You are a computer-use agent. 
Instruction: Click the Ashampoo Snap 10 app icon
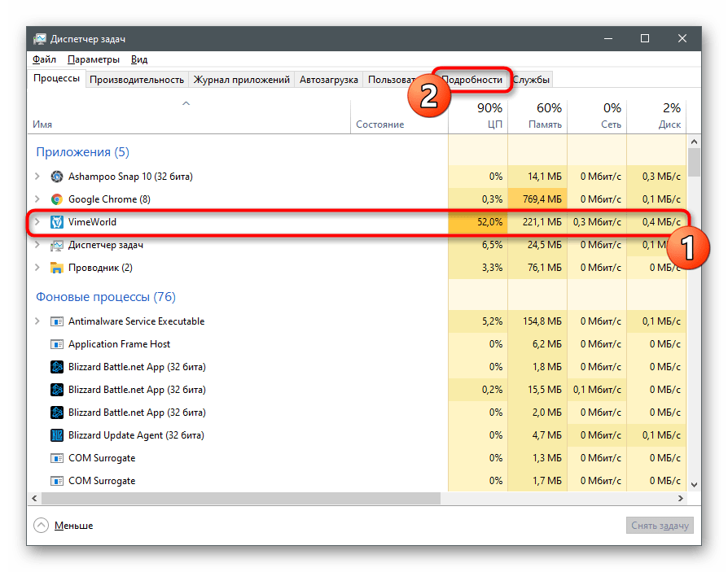click(x=57, y=177)
